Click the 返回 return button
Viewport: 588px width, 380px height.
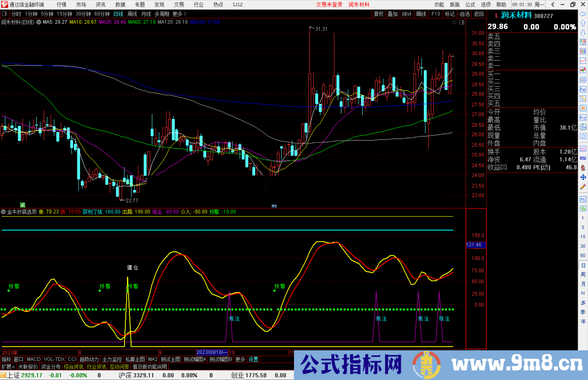point(479,14)
